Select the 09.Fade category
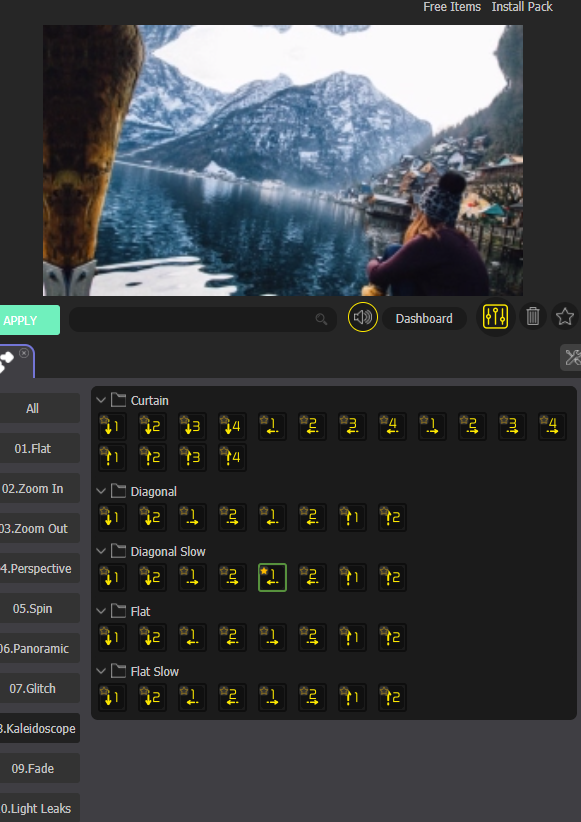The image size is (581, 822). point(39,769)
